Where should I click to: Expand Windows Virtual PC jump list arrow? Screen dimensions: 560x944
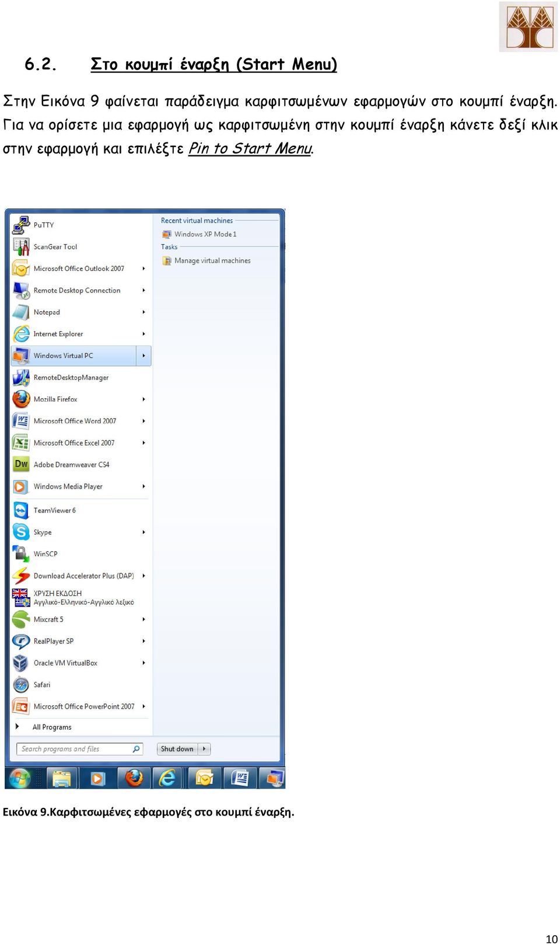(x=143, y=356)
